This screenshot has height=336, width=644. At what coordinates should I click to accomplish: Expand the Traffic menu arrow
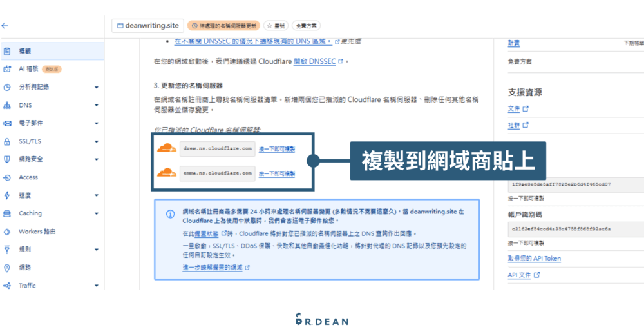click(97, 286)
